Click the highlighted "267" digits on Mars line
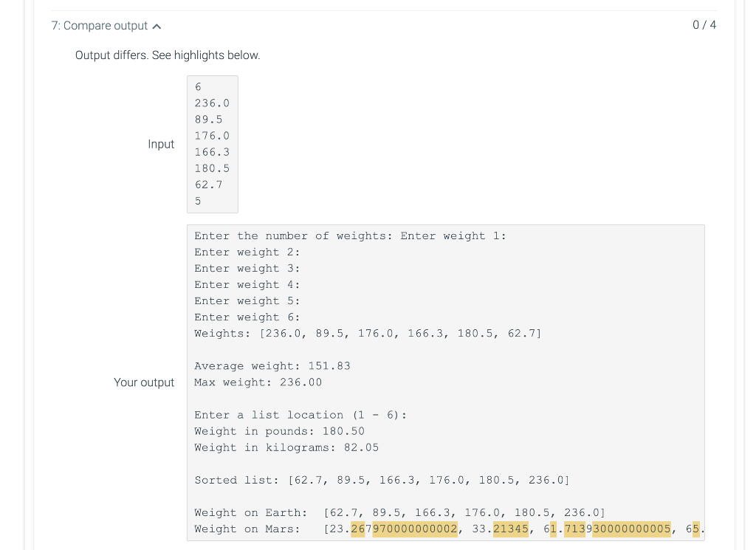 (357, 529)
